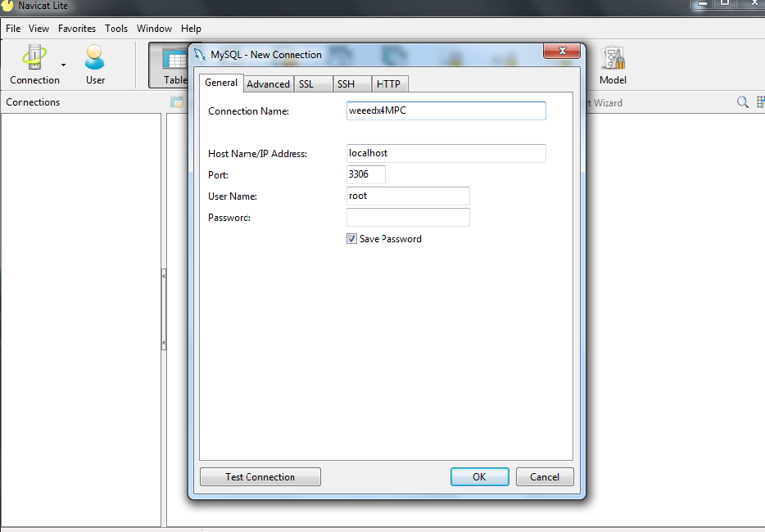Switch to the General tab
765x532 pixels.
(x=221, y=83)
